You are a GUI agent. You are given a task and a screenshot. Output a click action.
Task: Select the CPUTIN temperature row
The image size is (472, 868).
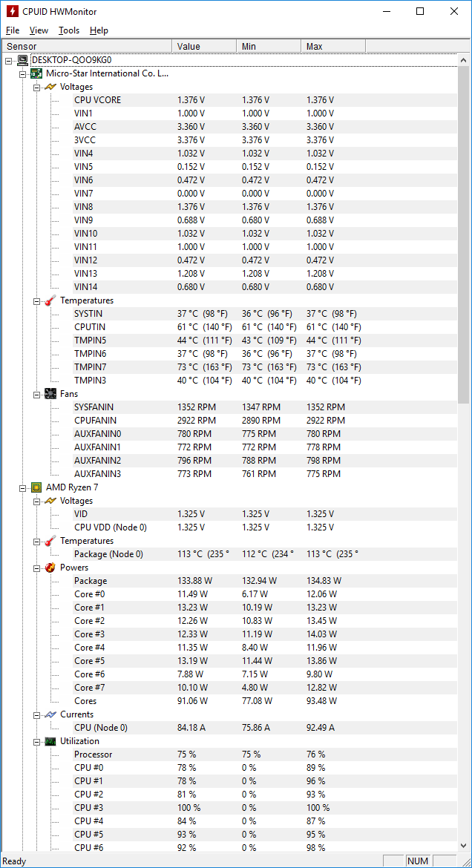pyautogui.click(x=265, y=327)
